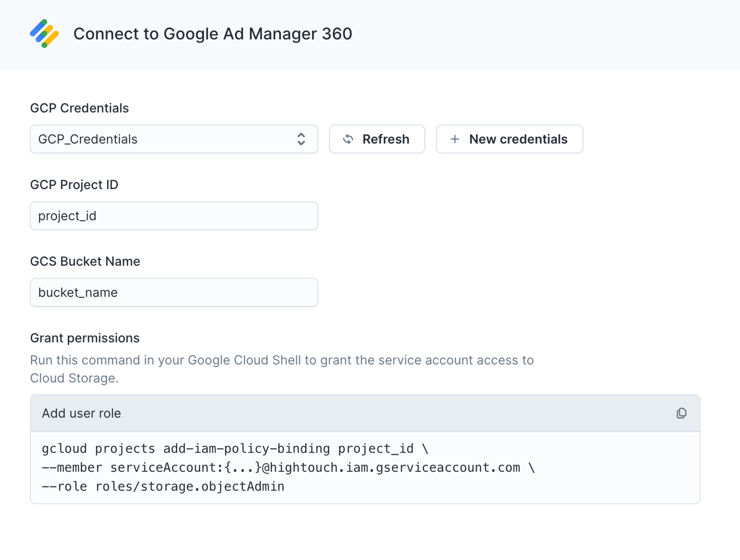740x560 pixels.
Task: Click the GCP Credentials dropdown expander
Action: (x=300, y=139)
